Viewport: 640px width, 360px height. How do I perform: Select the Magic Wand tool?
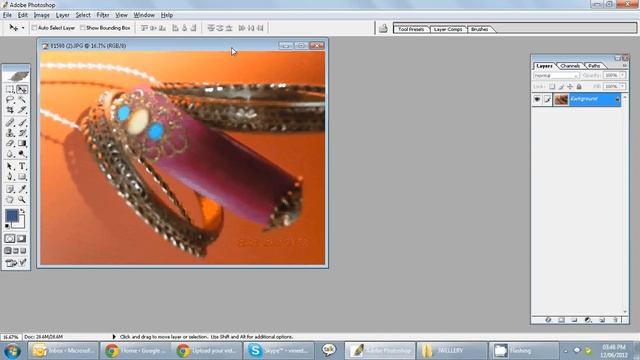coord(22,100)
